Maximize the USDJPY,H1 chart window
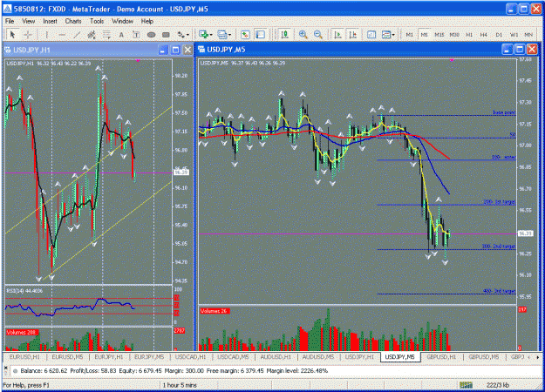This screenshot has height=392, width=545. pos(175,50)
